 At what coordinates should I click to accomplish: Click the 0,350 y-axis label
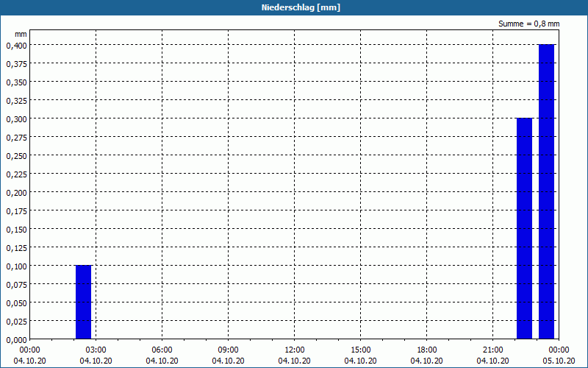coord(16,82)
